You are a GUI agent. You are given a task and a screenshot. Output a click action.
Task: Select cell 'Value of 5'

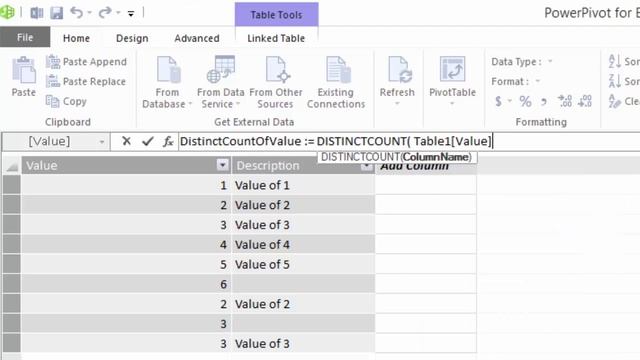[x=303, y=264]
